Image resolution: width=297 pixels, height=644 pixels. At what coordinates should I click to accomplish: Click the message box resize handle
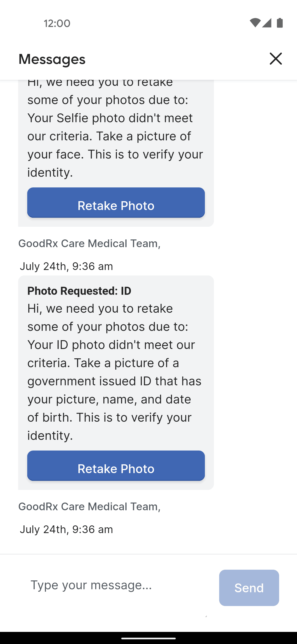(x=206, y=616)
